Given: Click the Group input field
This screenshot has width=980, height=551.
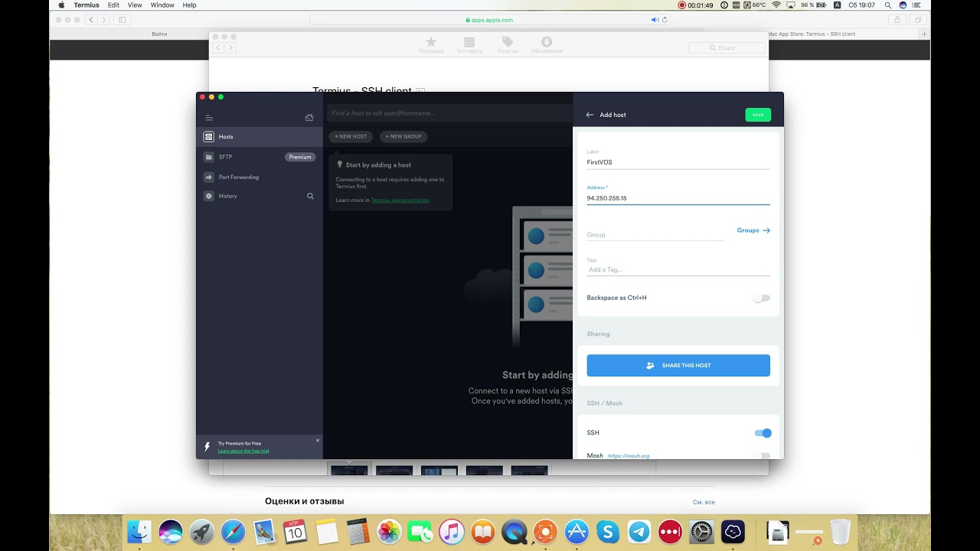Looking at the screenshot, I should (x=655, y=235).
